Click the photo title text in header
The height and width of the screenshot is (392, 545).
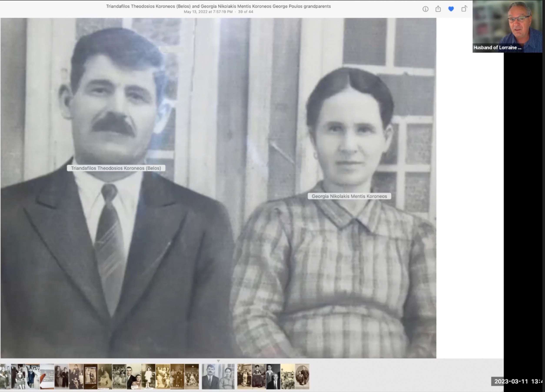218,6
